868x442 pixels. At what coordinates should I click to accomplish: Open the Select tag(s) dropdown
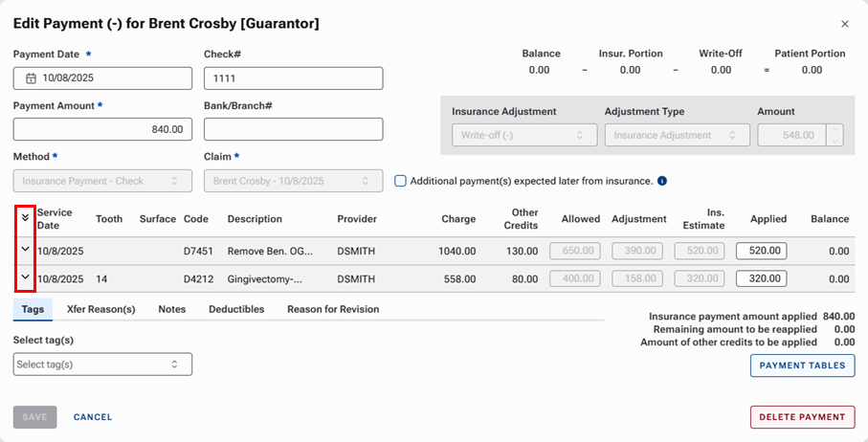102,365
